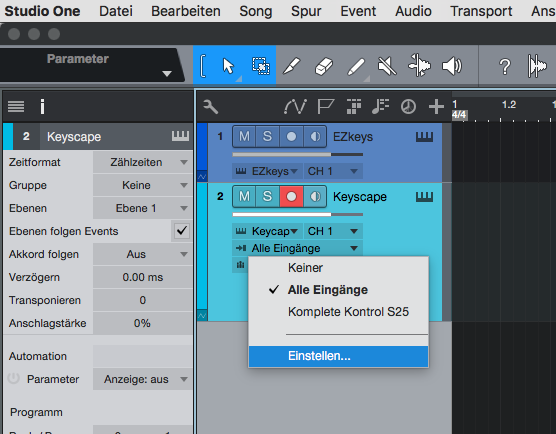Select the Eraser tool
This screenshot has height=434, width=556.
tap(323, 66)
